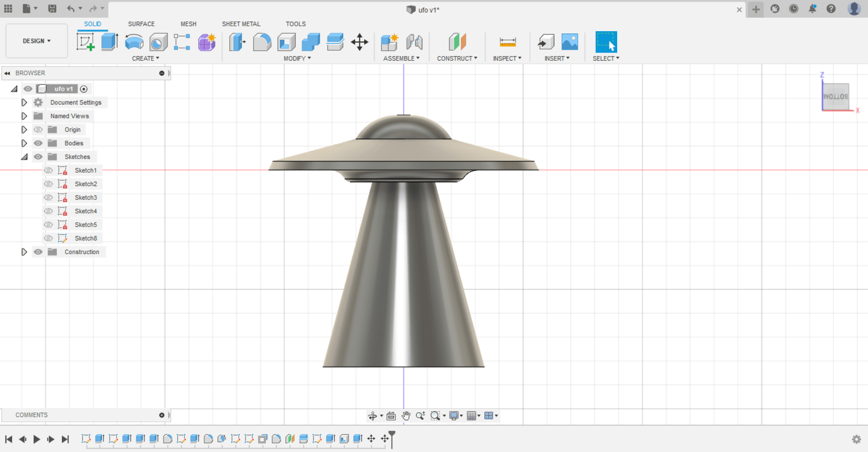Hide the Bodies folder
This screenshot has width=868, height=452.
tap(38, 143)
